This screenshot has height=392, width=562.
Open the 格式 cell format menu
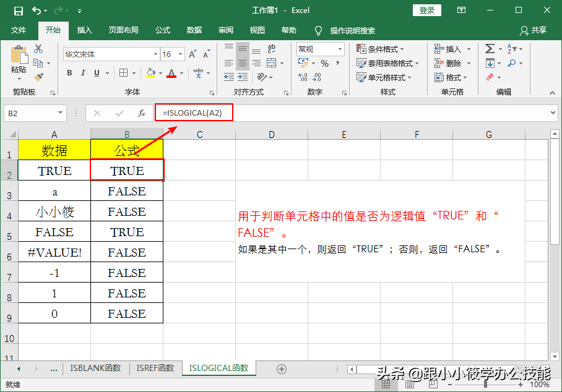451,77
